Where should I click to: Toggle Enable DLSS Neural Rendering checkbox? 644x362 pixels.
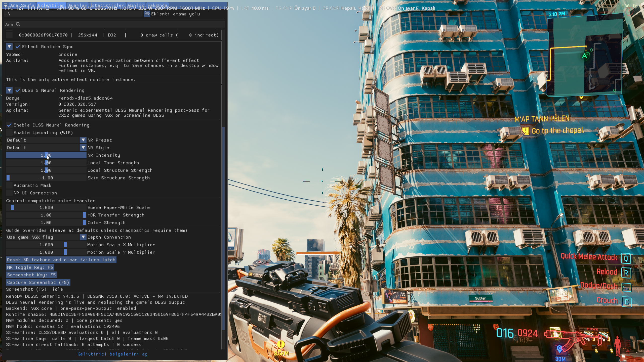click(x=9, y=125)
